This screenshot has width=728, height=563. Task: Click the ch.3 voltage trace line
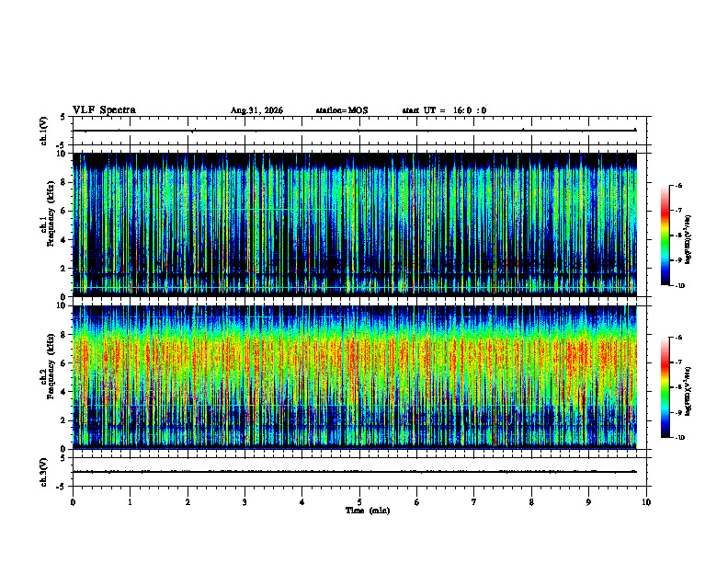pos(354,472)
